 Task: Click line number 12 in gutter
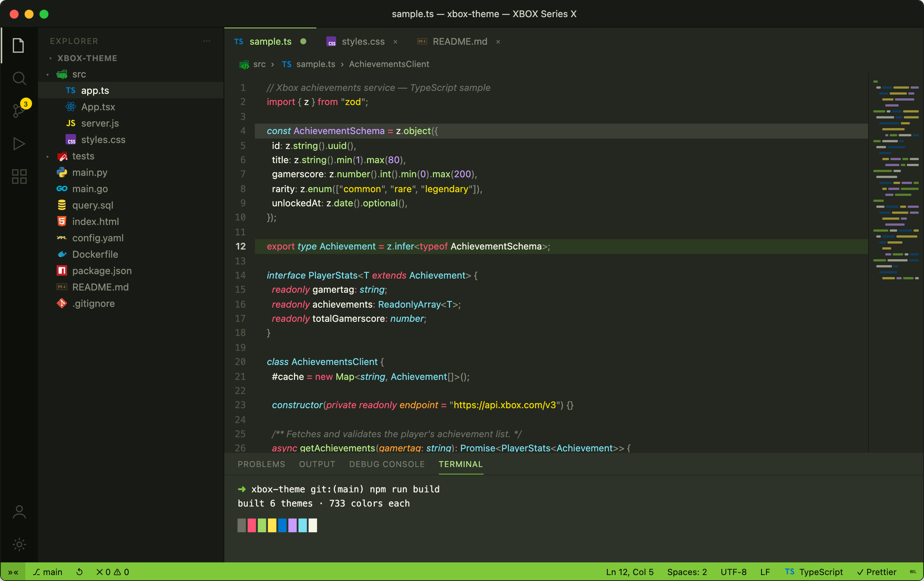(x=241, y=246)
